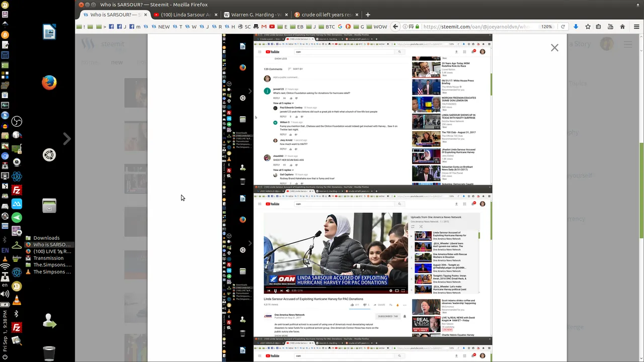This screenshot has width=644, height=362.
Task: Open the Steemit 'W' bookmark
Action: pos(191,27)
